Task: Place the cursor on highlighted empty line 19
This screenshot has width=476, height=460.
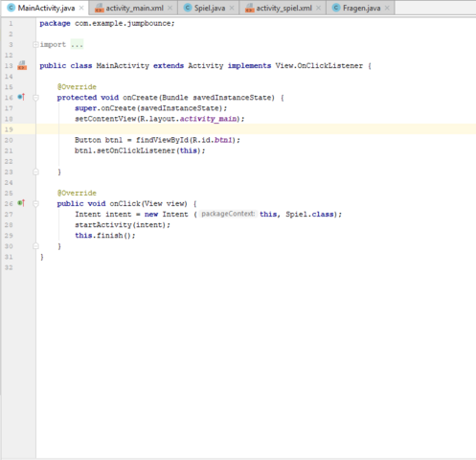Action: click(x=256, y=129)
